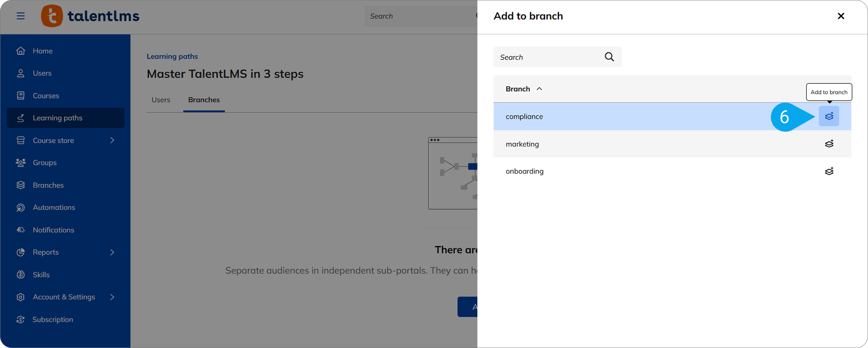This screenshot has width=868, height=348.
Task: Click add-to-branch icon for marketing
Action: tap(828, 144)
